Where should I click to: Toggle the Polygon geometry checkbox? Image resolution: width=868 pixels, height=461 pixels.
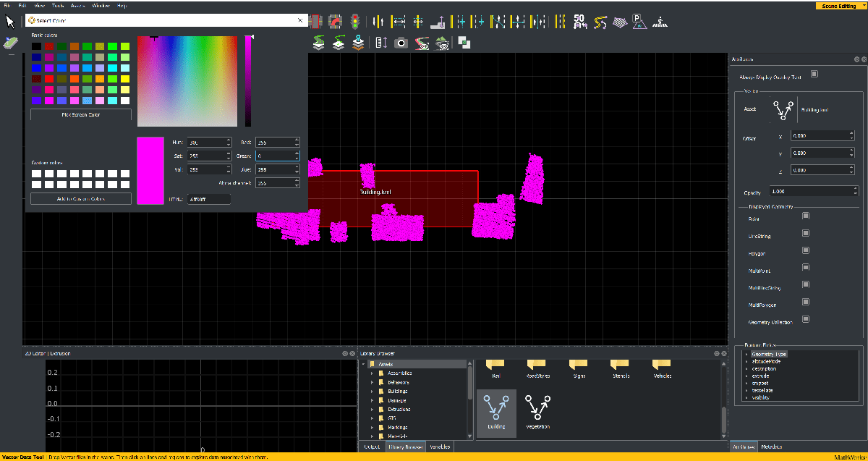click(806, 250)
